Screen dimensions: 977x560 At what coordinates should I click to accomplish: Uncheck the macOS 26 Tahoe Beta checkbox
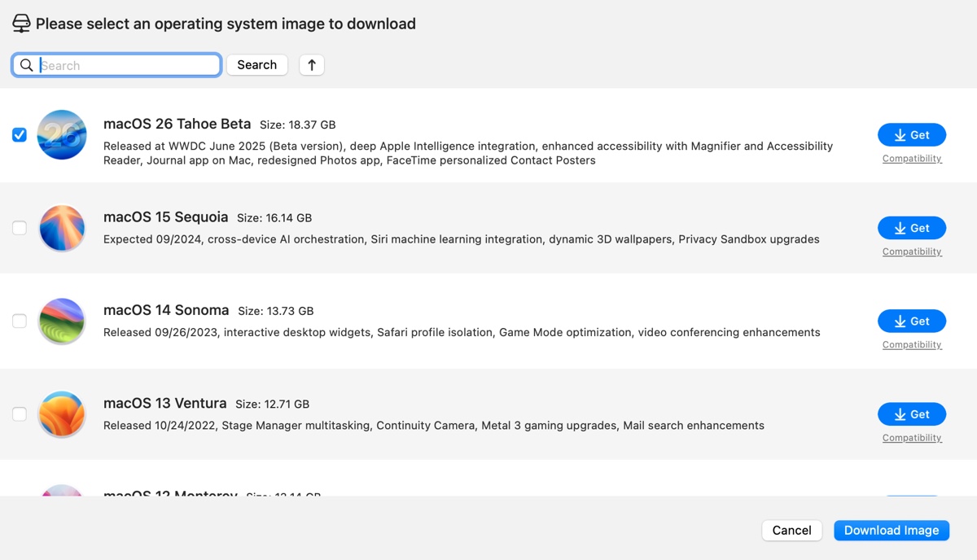pos(20,135)
